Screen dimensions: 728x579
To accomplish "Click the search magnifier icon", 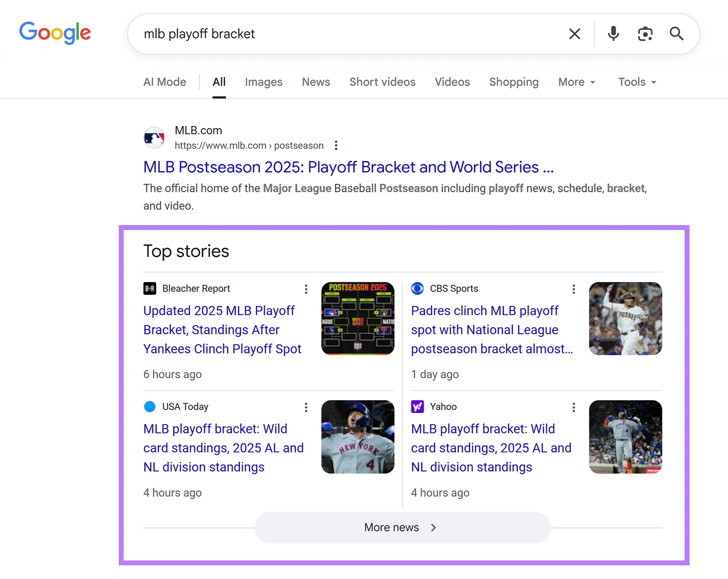I will 677,34.
